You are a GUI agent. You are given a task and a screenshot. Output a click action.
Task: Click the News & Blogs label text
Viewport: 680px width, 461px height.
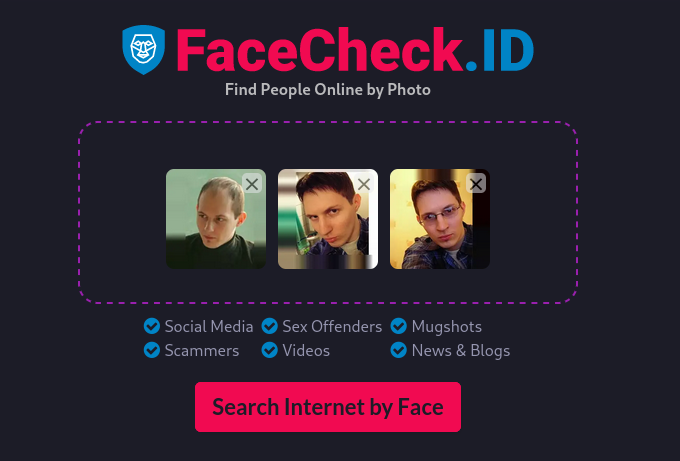point(461,350)
